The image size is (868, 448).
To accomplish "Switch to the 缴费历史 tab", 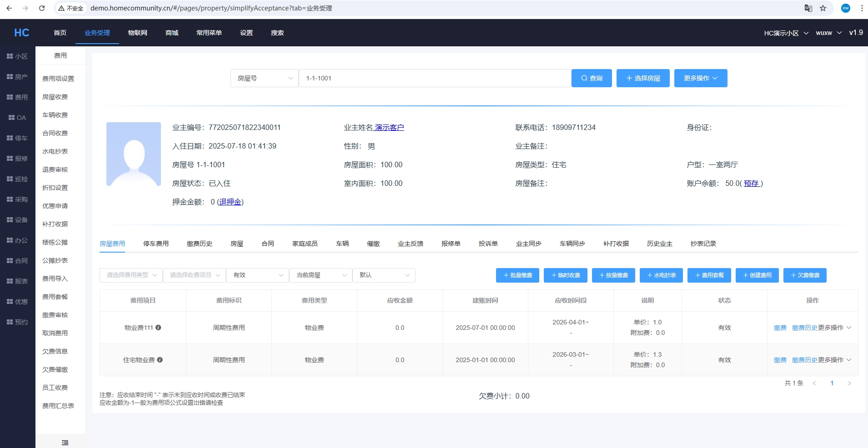I will tap(199, 244).
